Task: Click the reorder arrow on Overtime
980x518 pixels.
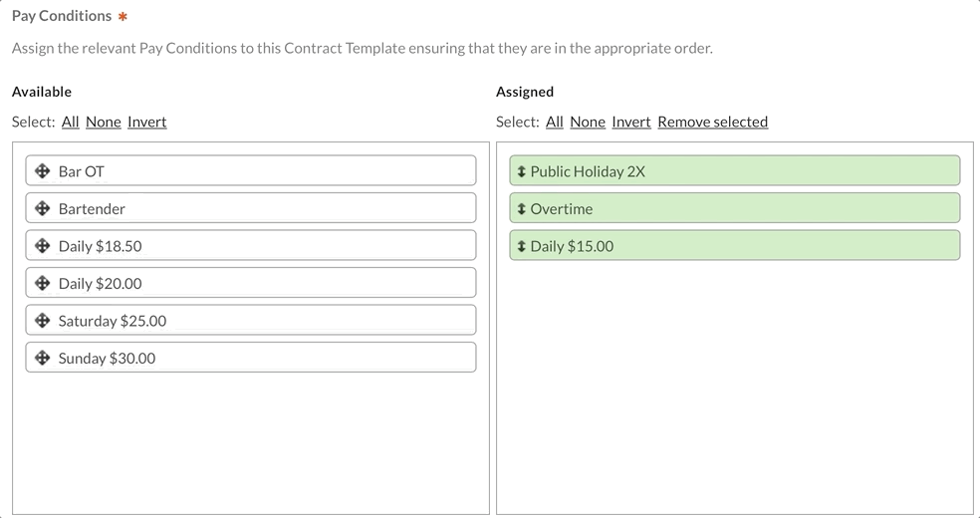Action: pos(522,209)
